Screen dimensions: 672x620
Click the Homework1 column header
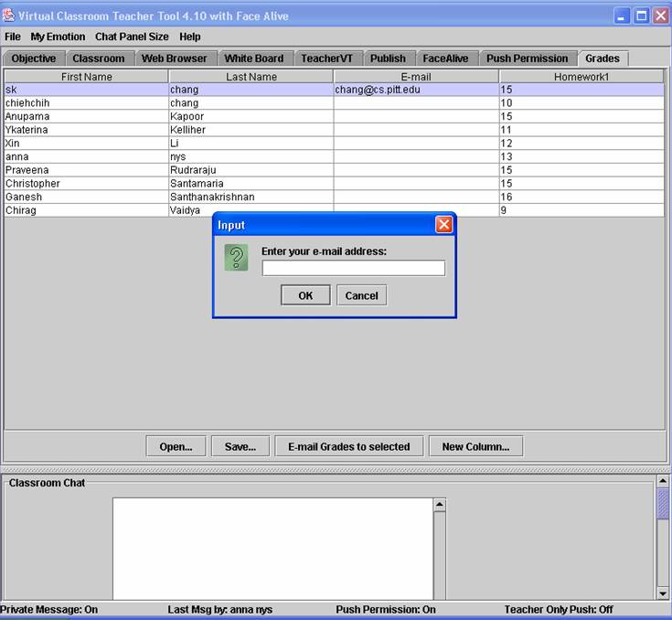coord(581,77)
